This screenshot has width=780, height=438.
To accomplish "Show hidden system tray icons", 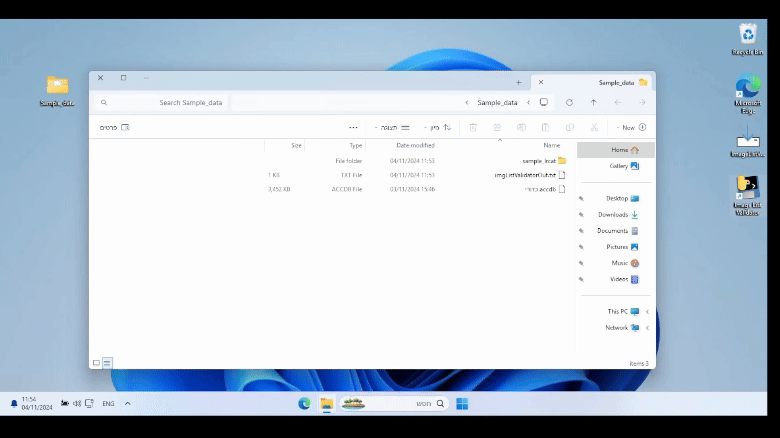I will click(x=127, y=404).
